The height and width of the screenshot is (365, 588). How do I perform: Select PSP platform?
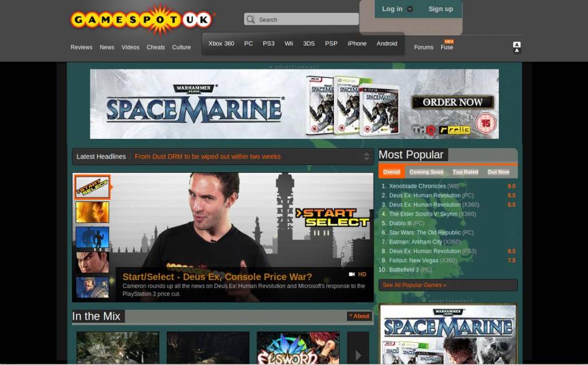point(331,43)
